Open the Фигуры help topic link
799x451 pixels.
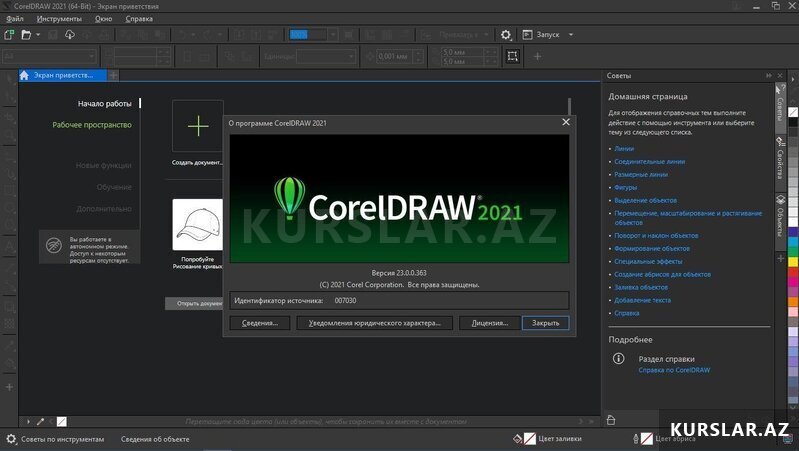tap(625, 187)
